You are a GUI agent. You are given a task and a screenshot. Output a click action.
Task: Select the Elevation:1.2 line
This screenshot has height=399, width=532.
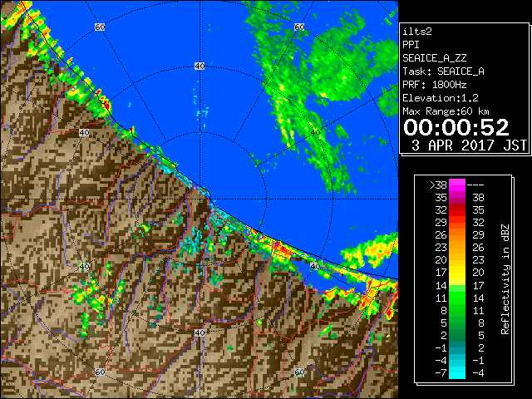(x=441, y=98)
